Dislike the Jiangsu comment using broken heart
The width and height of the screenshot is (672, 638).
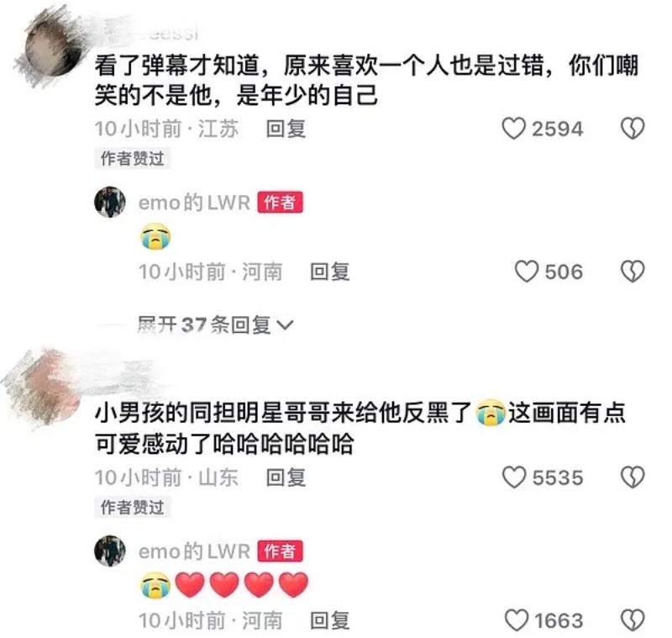[x=633, y=129]
